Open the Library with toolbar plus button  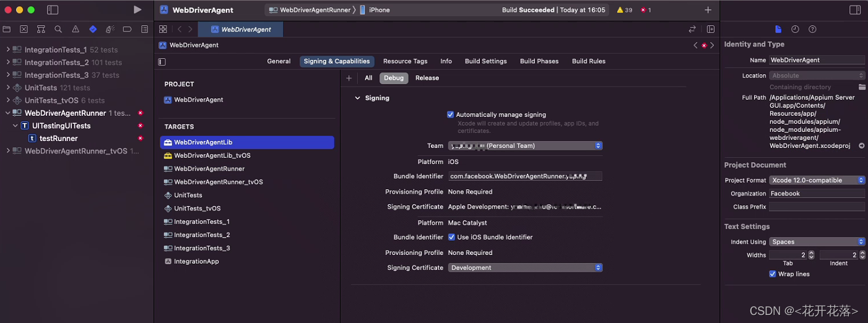click(708, 10)
